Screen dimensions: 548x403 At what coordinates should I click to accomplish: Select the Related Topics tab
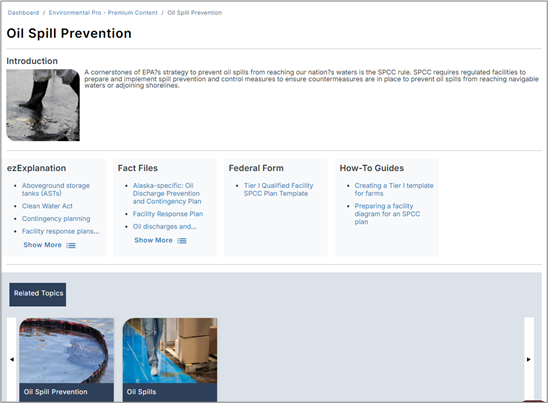[x=38, y=294]
